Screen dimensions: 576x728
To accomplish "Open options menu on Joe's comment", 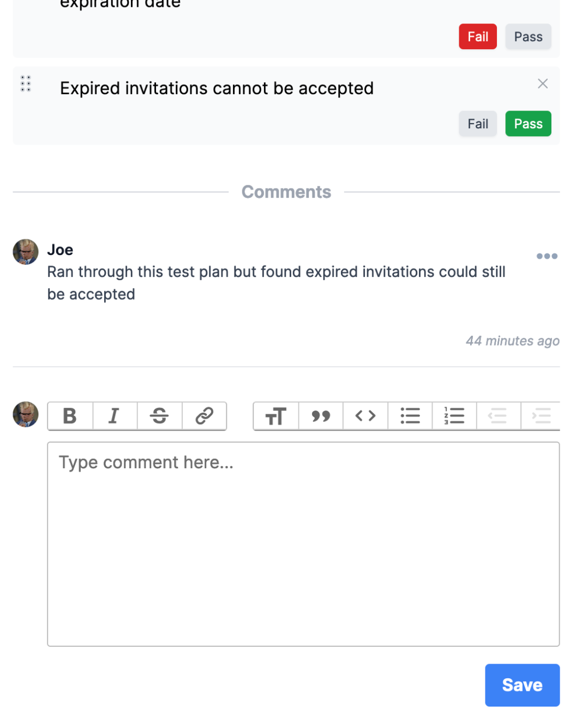I will 547,256.
